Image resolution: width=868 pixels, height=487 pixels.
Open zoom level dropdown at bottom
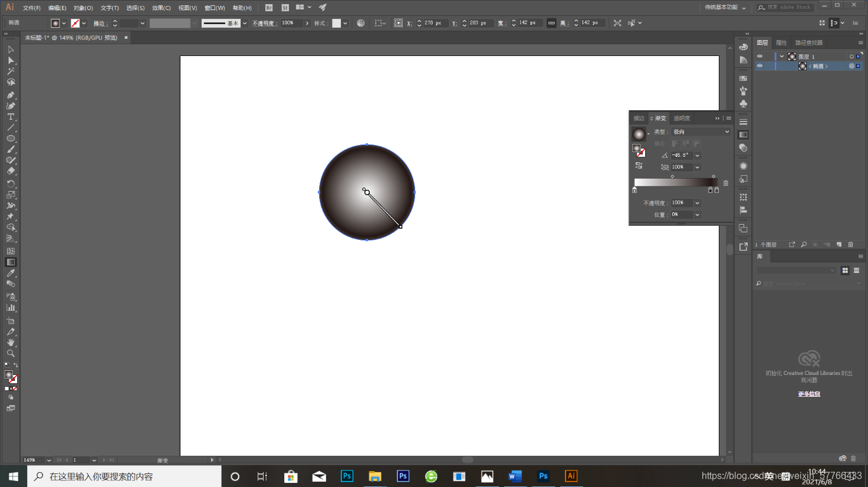[x=49, y=460]
